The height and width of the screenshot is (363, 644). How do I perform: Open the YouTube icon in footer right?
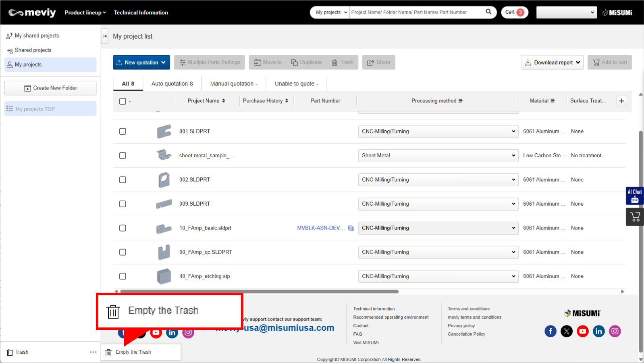(x=582, y=331)
